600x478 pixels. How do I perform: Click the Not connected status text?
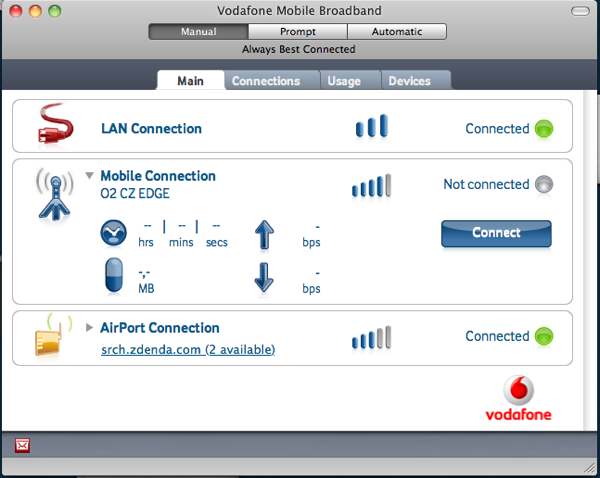(486, 184)
